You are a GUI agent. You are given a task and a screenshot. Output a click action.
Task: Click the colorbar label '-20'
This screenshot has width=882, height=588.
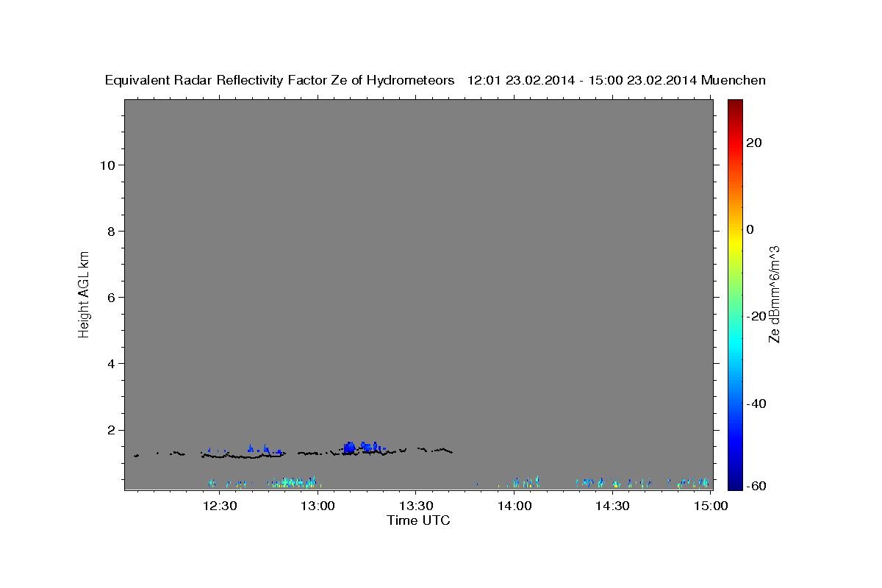pos(756,316)
